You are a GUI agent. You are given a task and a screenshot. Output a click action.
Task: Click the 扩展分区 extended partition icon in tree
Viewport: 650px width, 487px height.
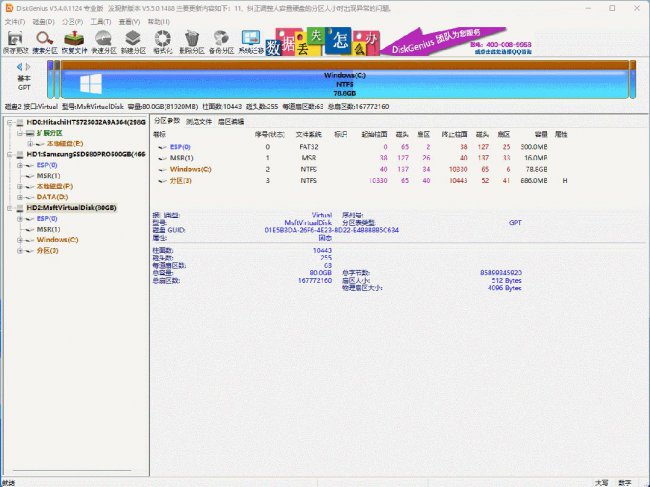click(x=30, y=133)
